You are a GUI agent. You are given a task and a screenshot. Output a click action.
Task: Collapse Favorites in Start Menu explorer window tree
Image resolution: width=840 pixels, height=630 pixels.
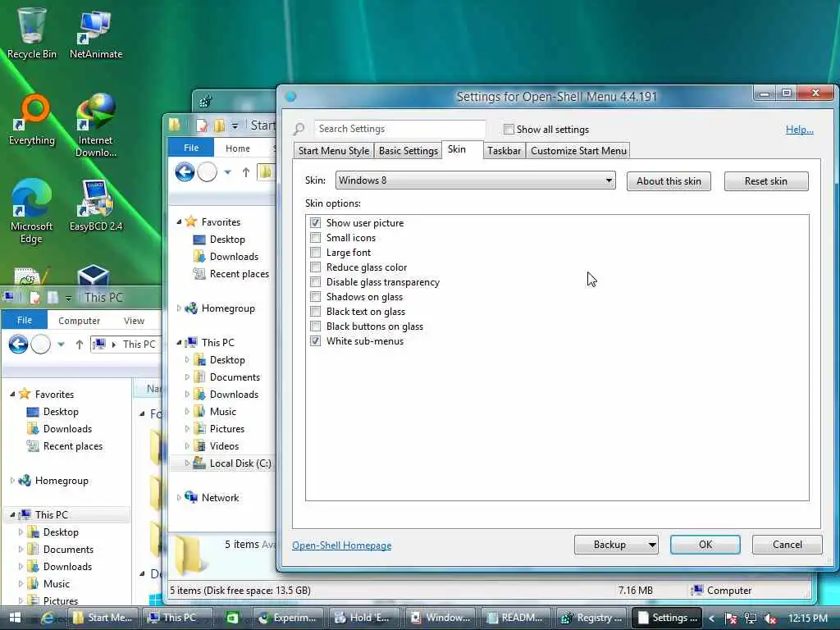pyautogui.click(x=180, y=221)
